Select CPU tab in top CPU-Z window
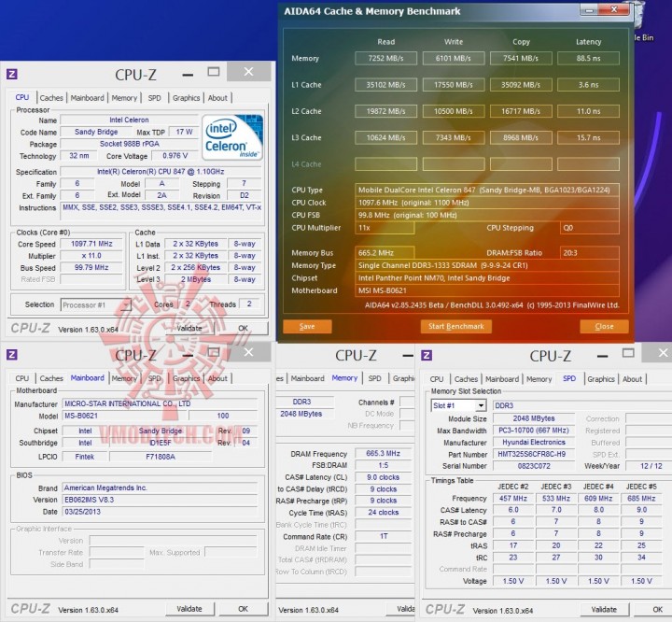The height and width of the screenshot is (622, 672). tap(22, 97)
